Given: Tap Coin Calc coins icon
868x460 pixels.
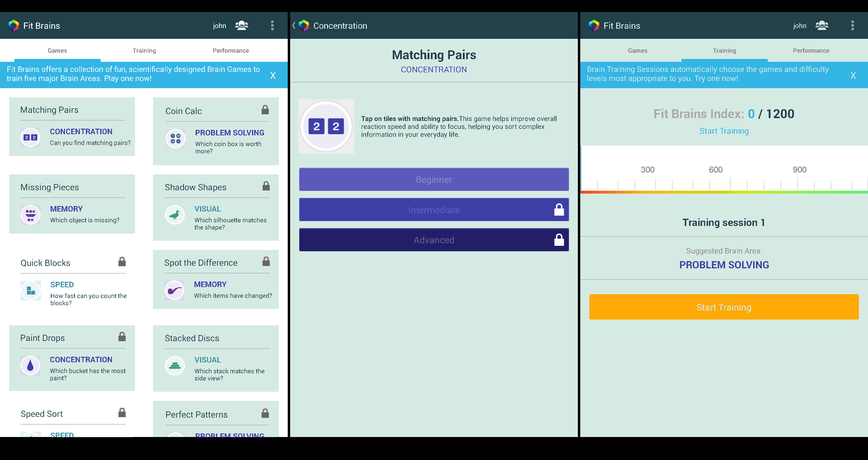Looking at the screenshot, I should pos(175,138).
